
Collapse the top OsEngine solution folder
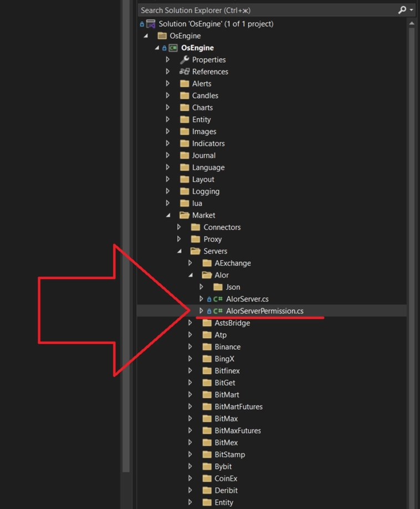[146, 35]
